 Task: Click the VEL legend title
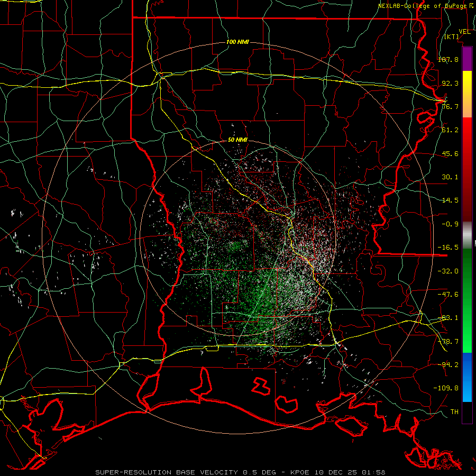click(x=464, y=32)
